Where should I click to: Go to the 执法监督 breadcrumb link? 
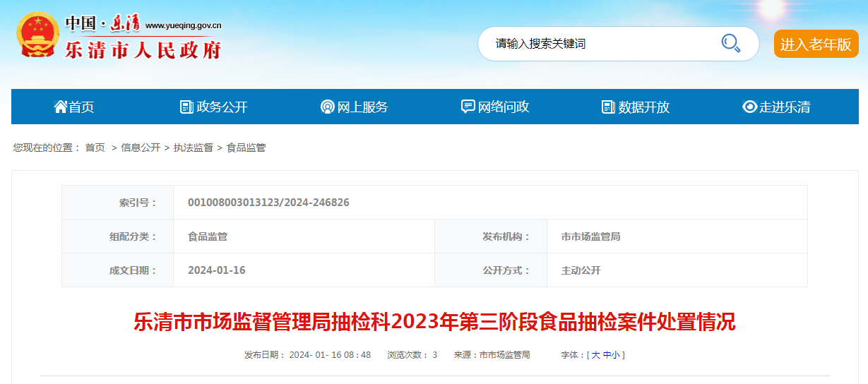point(194,148)
